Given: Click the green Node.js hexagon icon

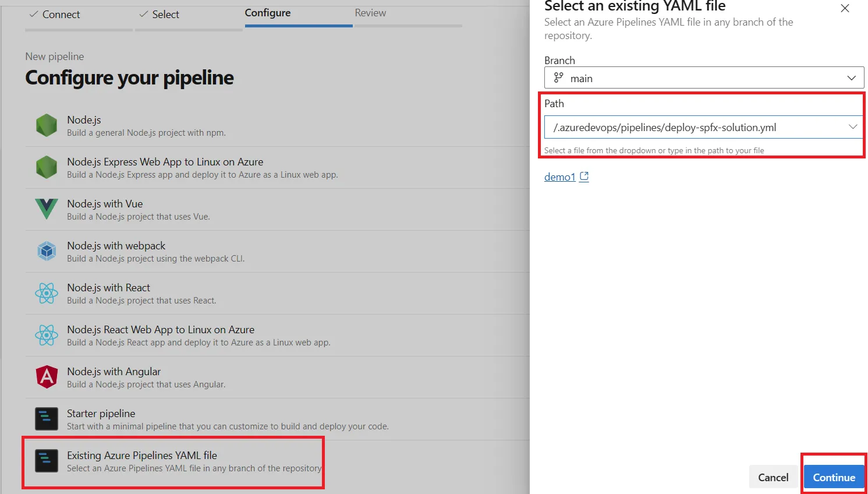Looking at the screenshot, I should (47, 125).
